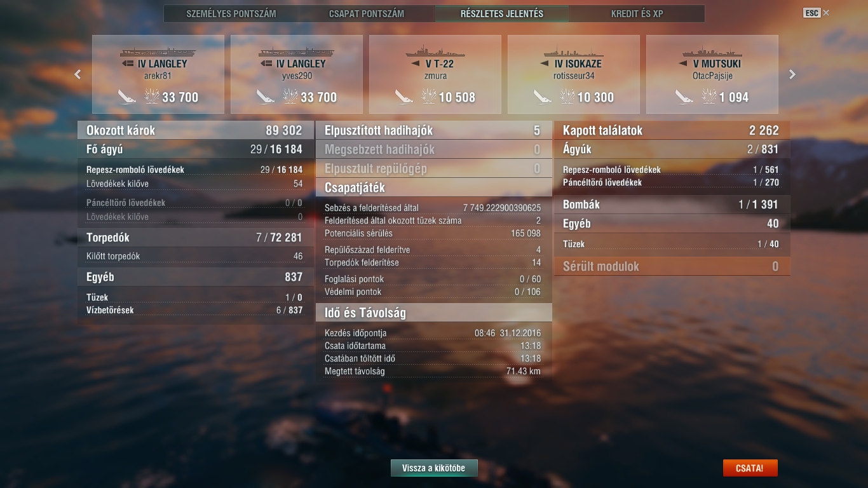Screen dimensions: 868x488
Task: Click the Langley ship silhouette for arekr81
Action: click(158, 51)
